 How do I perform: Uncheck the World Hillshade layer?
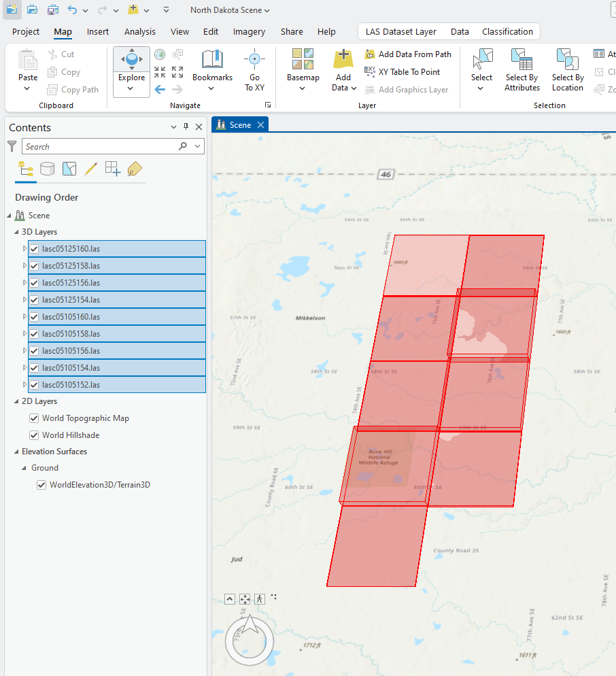33,435
